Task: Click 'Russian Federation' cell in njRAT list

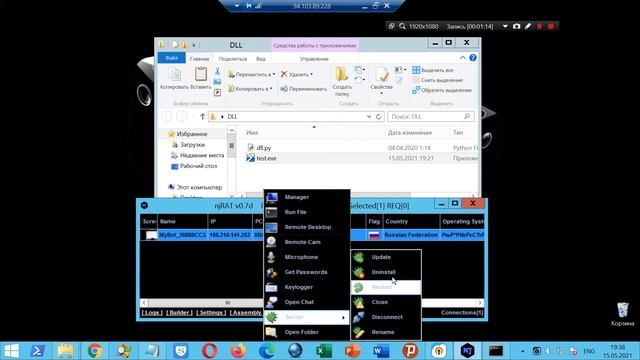Action: [x=411, y=235]
